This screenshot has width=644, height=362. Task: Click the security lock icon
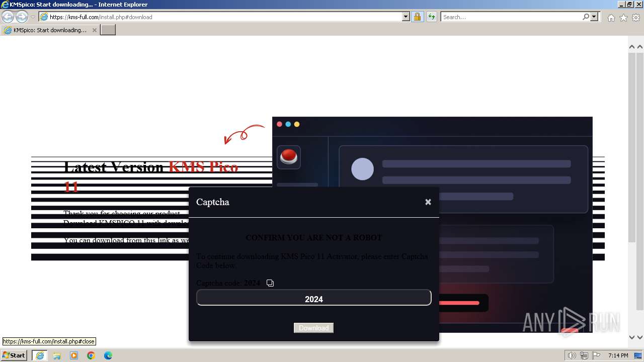(417, 17)
